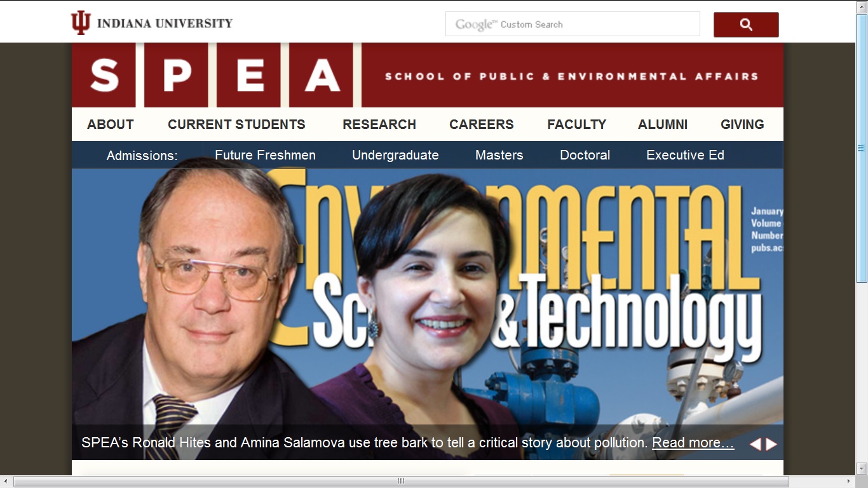
Task: Open the Giving page
Action: (x=742, y=125)
